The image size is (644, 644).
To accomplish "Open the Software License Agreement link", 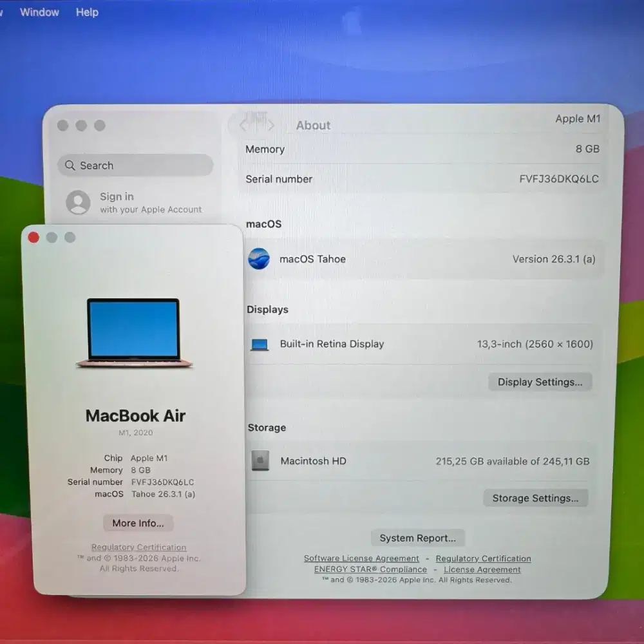I will (361, 558).
